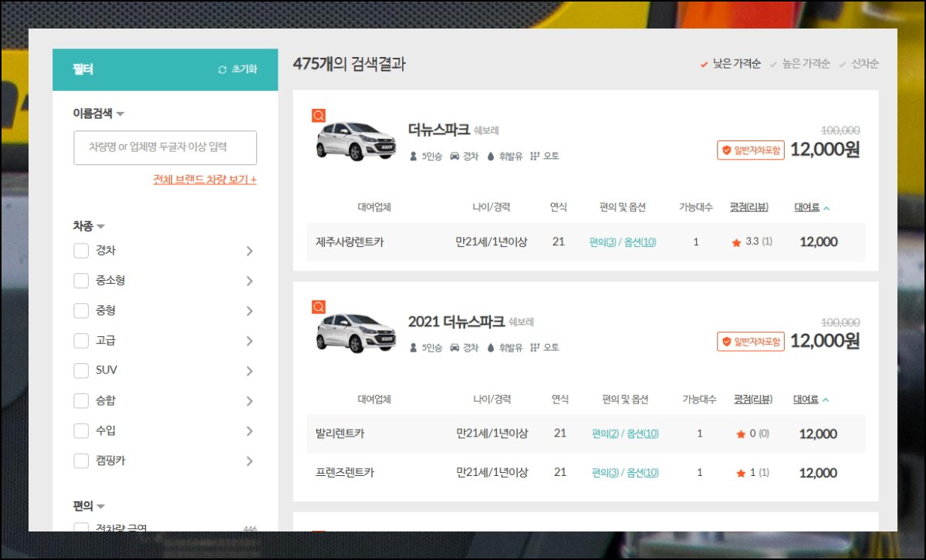Open 전체 브랜드 차량 보기+ link

(204, 180)
